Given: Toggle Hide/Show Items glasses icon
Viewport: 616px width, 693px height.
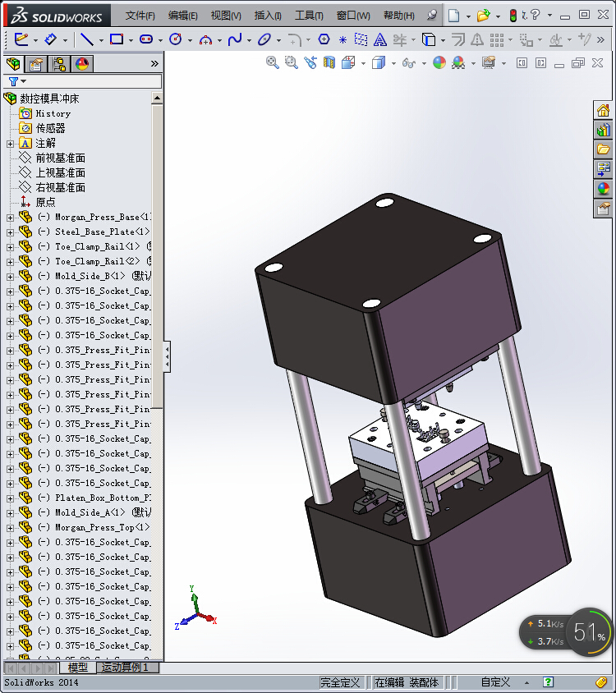Looking at the screenshot, I should (x=408, y=63).
